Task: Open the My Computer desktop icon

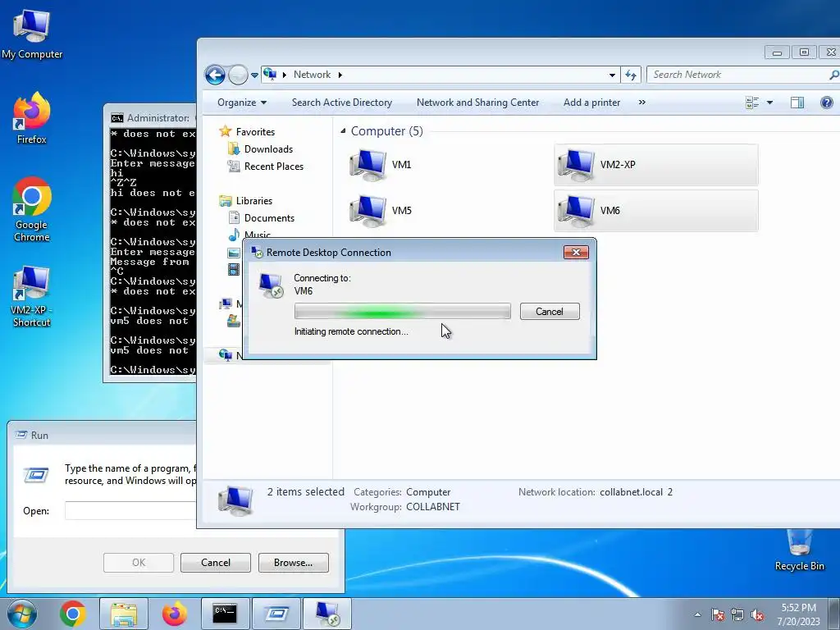Action: (x=32, y=34)
